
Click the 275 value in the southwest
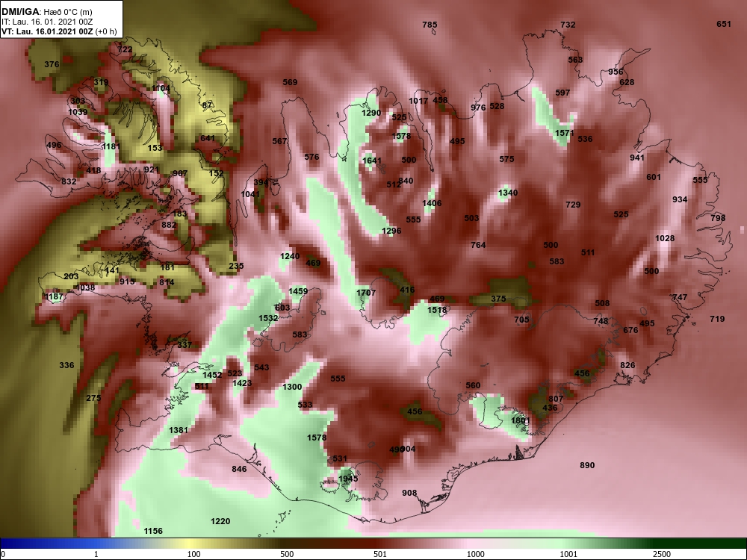click(x=93, y=398)
